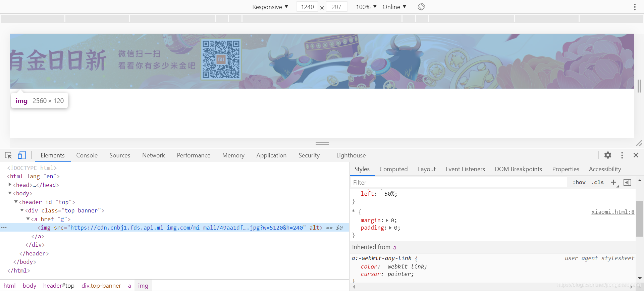Select the Accessibility sub-tab

605,169
